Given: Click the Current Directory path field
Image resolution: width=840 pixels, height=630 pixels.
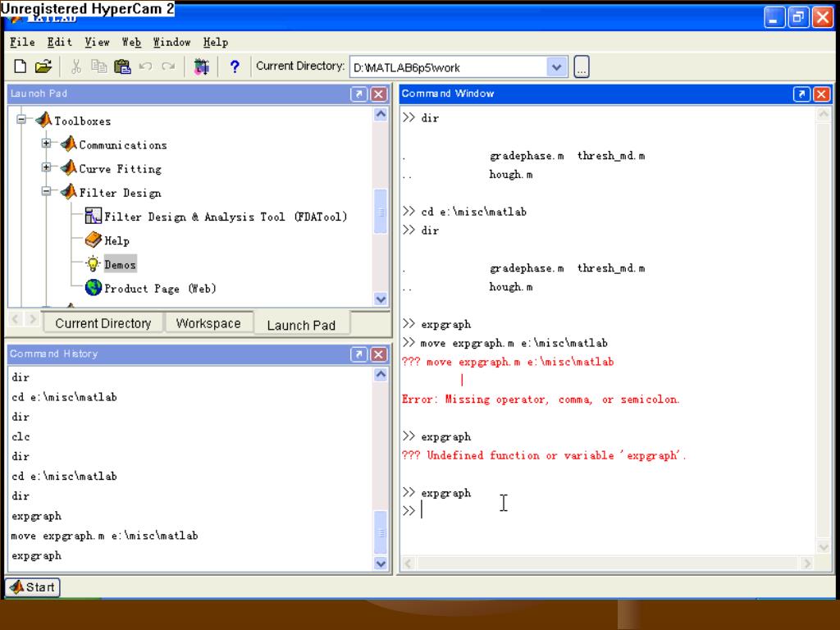Looking at the screenshot, I should click(449, 67).
